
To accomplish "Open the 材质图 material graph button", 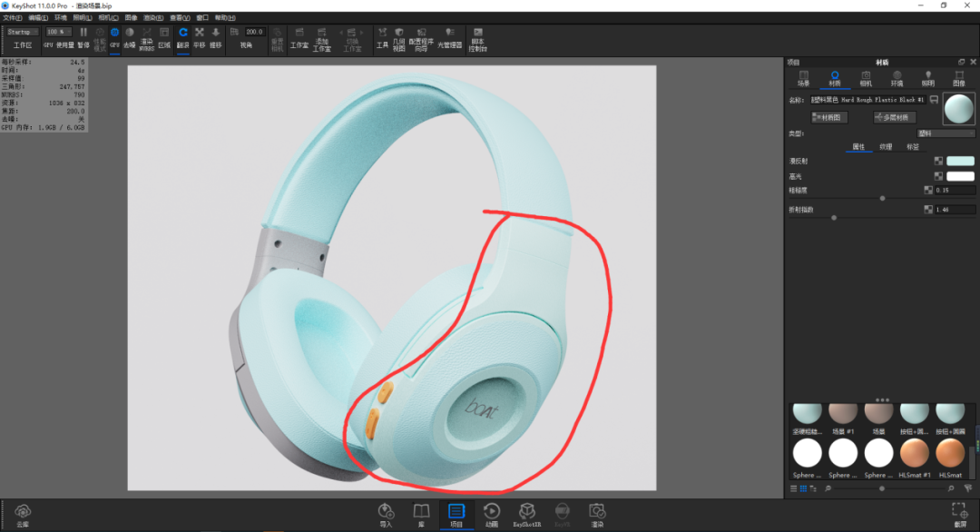I will pos(828,117).
